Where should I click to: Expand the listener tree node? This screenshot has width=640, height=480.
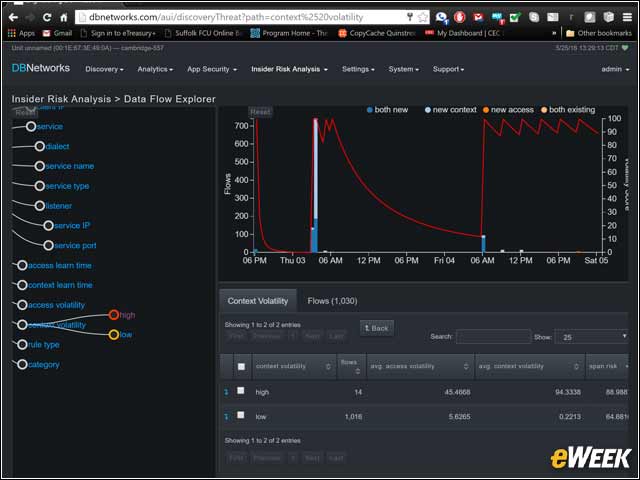[x=40, y=206]
